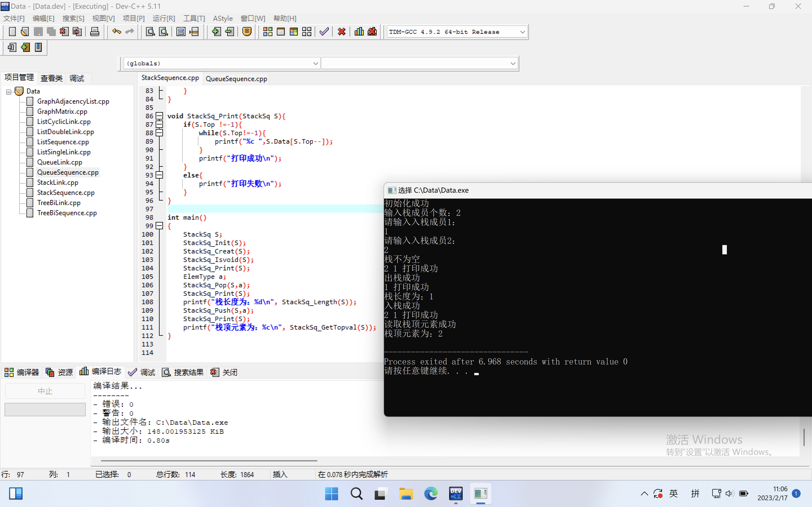Image resolution: width=812 pixels, height=507 pixels.
Task: Collapse fold box at line 86
Action: [x=160, y=116]
